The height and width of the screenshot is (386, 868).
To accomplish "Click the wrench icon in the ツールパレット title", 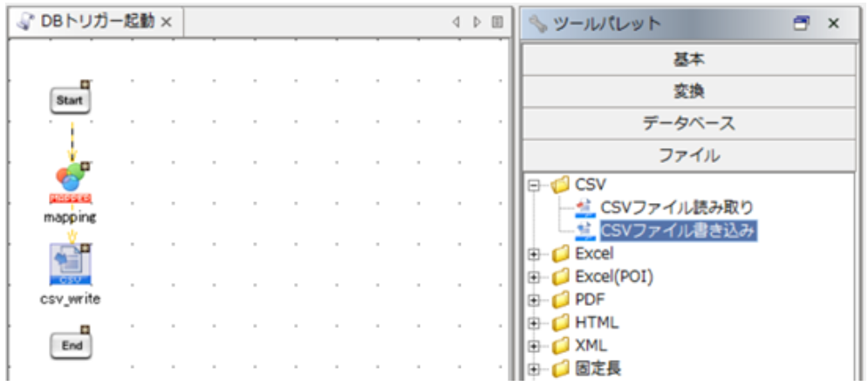I will pos(537,24).
